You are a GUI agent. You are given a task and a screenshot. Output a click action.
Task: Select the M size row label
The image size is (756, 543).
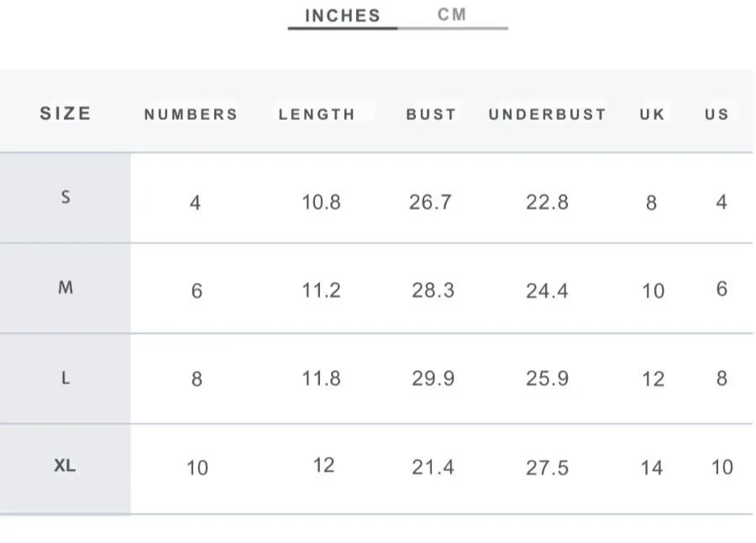[x=66, y=288]
